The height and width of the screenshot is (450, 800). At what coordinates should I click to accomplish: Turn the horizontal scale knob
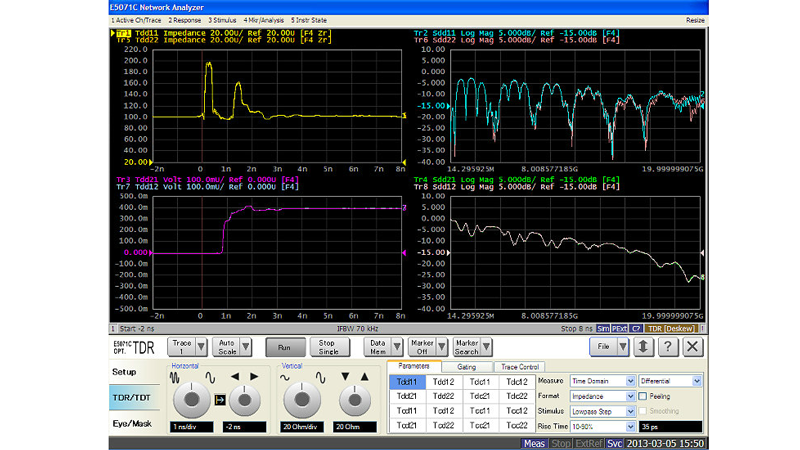click(x=190, y=401)
